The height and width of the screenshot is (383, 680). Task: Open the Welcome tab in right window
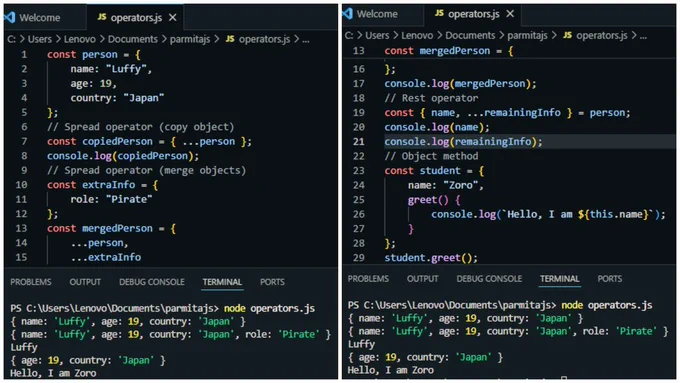click(377, 14)
